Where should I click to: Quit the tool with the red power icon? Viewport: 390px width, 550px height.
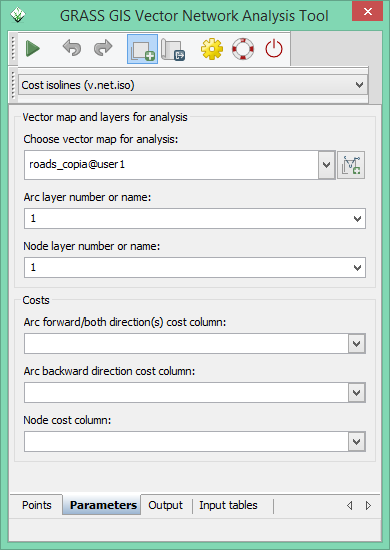274,49
